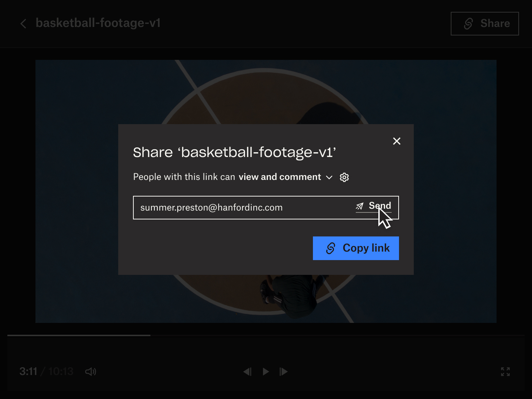This screenshot has height=399, width=532.
Task: Go back using the left chevron arrow
Action: [x=23, y=24]
